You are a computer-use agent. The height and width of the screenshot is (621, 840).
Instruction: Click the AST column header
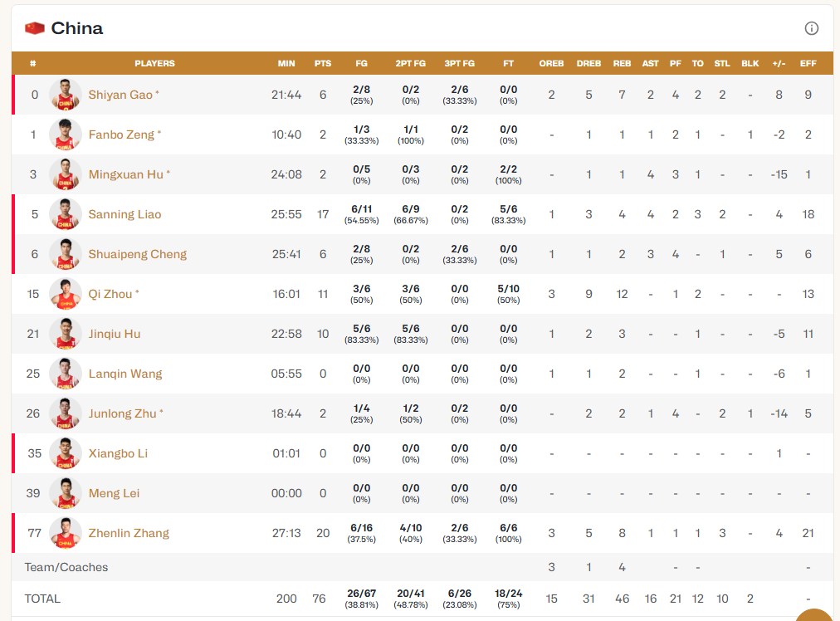click(651, 63)
